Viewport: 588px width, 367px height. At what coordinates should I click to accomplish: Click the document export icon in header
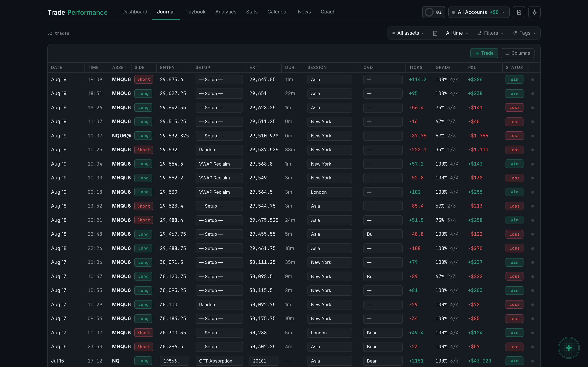(519, 12)
